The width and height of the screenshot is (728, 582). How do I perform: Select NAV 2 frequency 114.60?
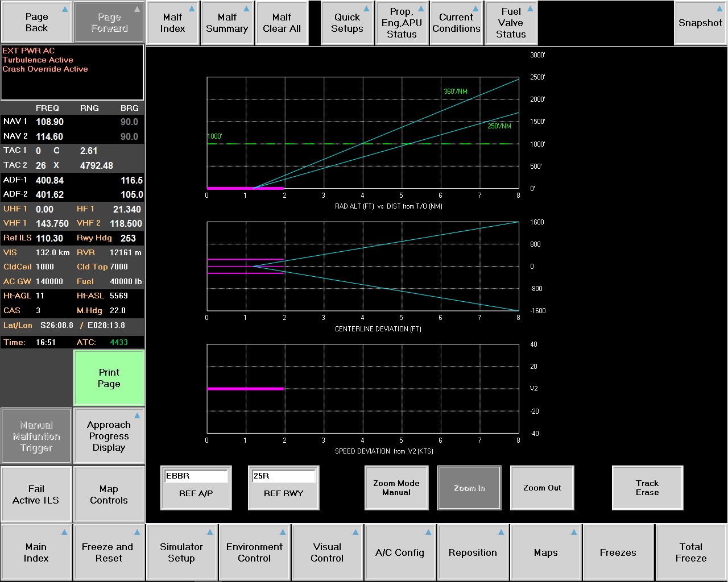(x=50, y=136)
